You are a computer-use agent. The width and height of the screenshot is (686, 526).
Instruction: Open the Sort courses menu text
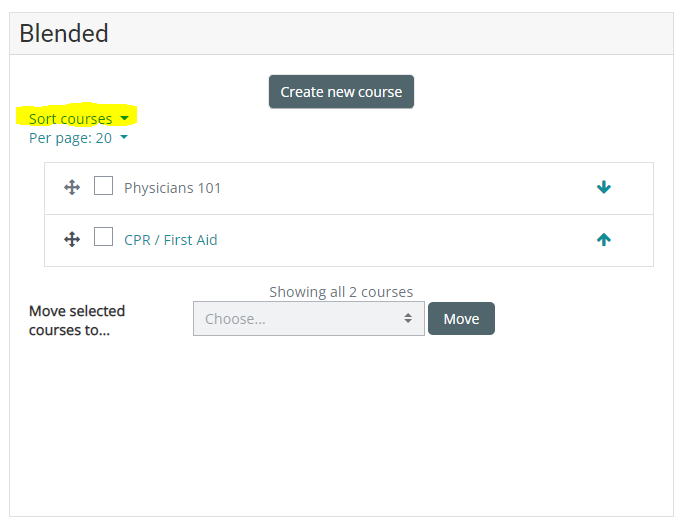[70, 119]
